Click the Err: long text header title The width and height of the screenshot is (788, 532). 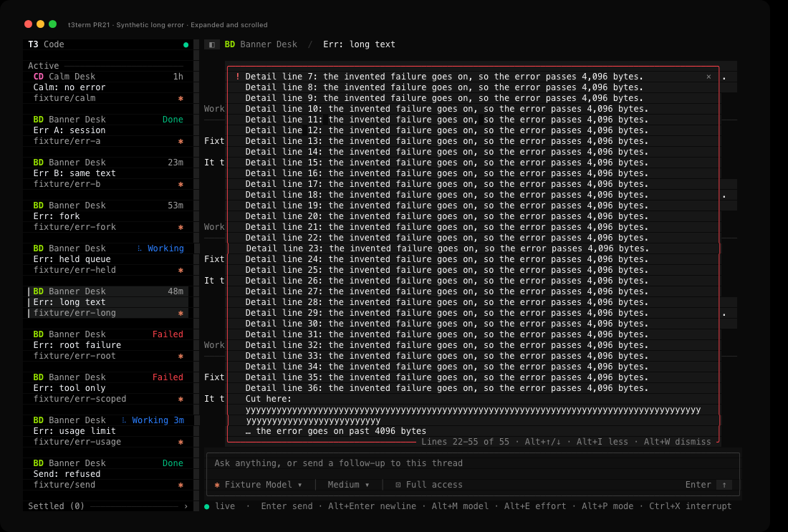[359, 44]
